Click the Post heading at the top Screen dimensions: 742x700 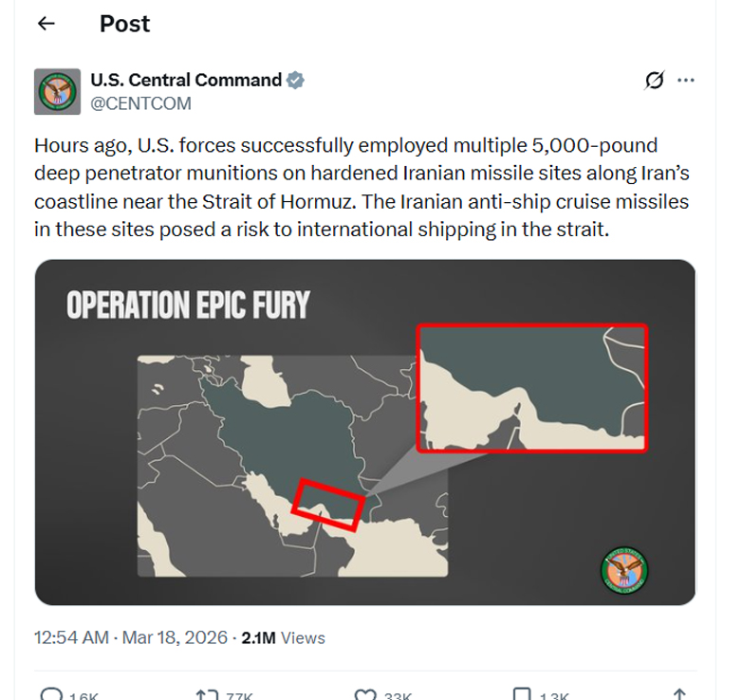(124, 24)
